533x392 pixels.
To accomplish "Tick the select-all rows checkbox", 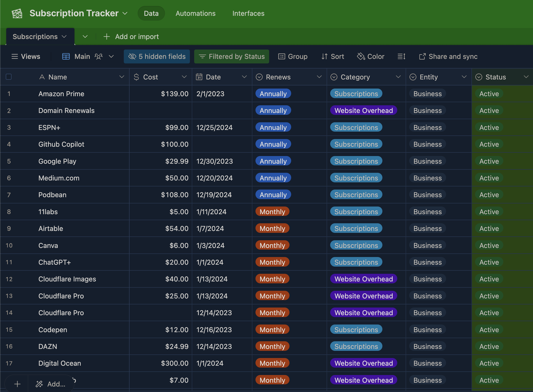I will point(9,77).
